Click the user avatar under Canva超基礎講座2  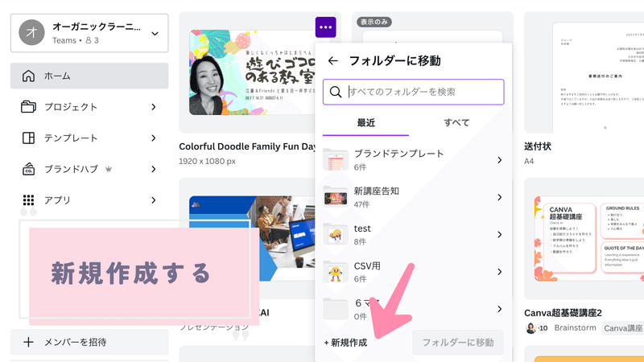pyautogui.click(x=531, y=328)
